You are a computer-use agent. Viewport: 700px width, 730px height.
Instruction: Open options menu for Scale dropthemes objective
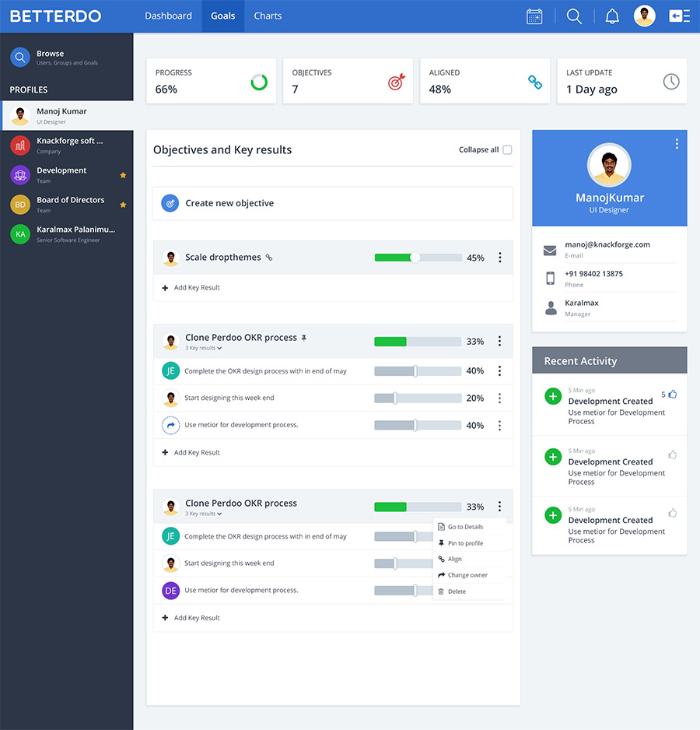[x=499, y=258]
